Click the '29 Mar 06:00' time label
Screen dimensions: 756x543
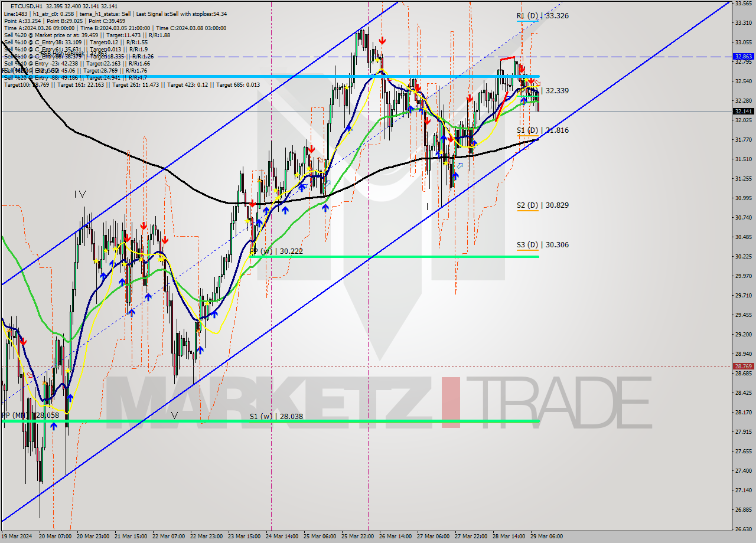point(546,537)
